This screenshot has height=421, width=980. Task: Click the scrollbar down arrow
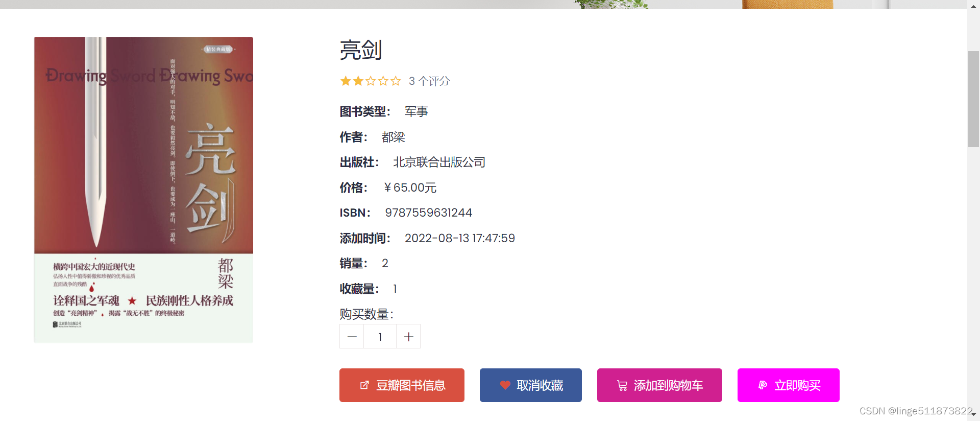(973, 414)
